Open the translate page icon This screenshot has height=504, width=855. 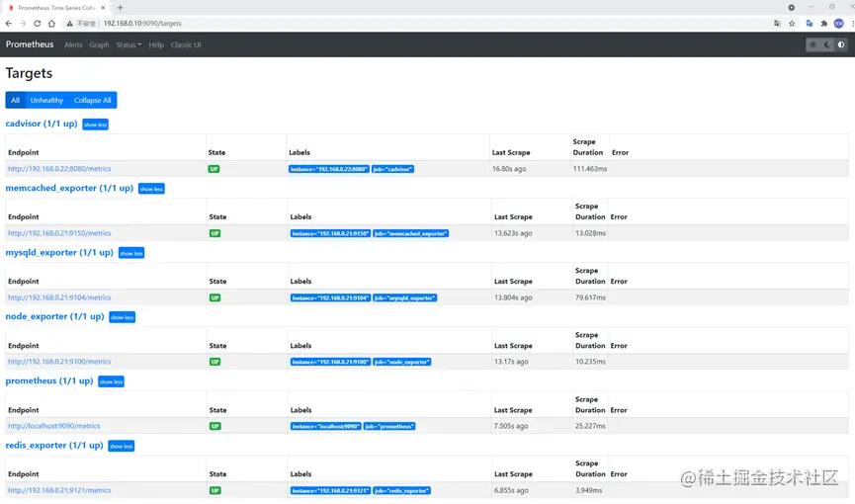point(777,24)
